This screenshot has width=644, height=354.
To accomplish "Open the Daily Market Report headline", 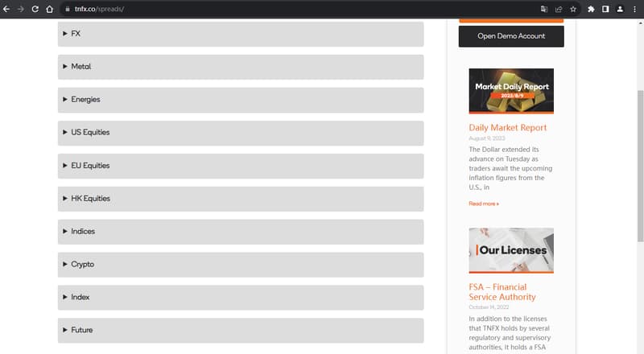I will click(508, 128).
